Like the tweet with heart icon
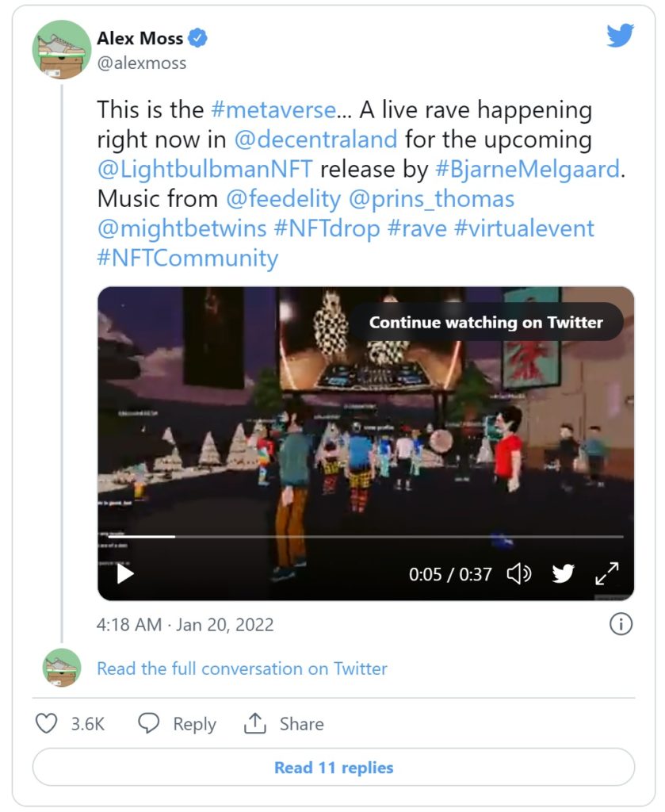Viewport: 665px width, 812px height. click(x=48, y=723)
